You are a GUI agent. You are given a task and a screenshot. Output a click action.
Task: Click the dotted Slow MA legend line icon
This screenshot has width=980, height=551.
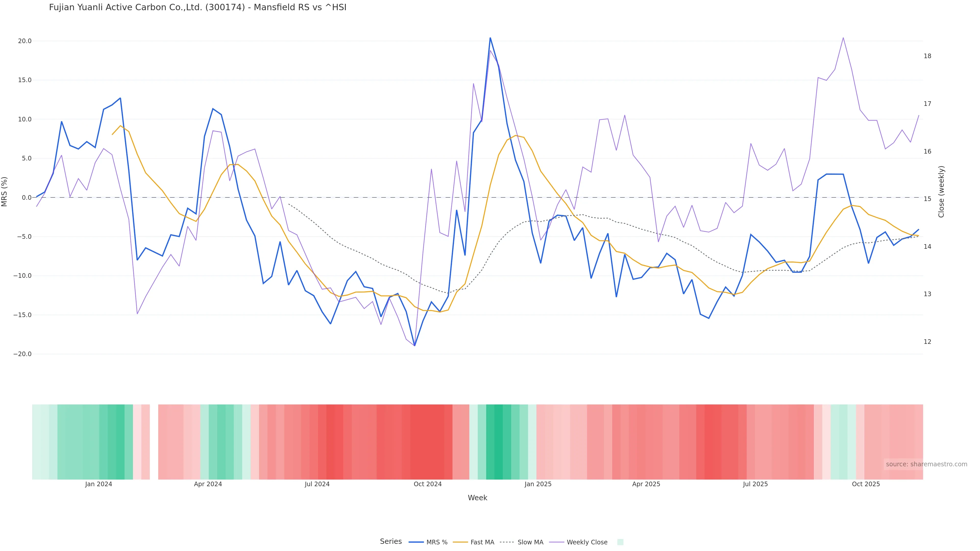(x=507, y=542)
